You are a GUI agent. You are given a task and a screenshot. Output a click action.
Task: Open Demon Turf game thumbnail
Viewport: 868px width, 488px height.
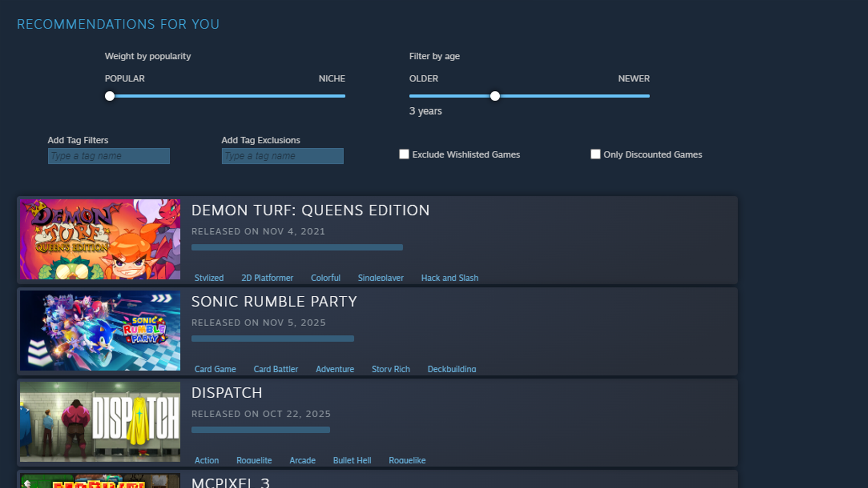[x=100, y=239]
